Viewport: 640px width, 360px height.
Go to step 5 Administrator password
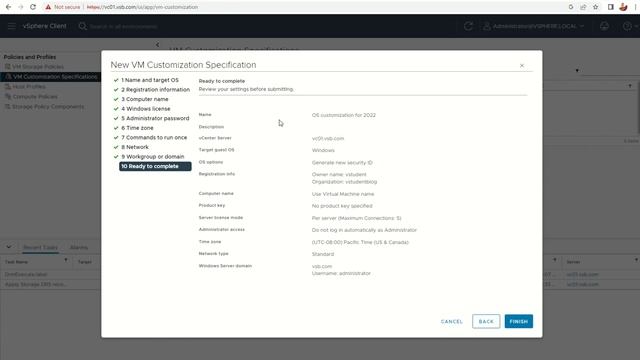[155, 118]
